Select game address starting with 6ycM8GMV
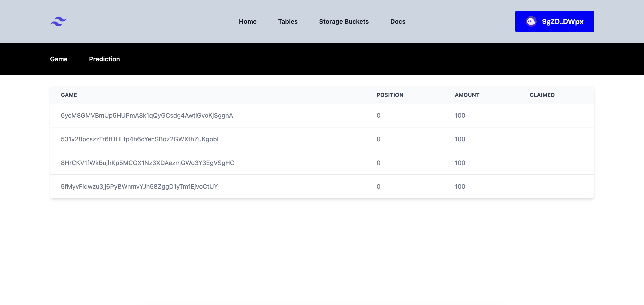Screen dimensions: 644x305 [x=147, y=115]
